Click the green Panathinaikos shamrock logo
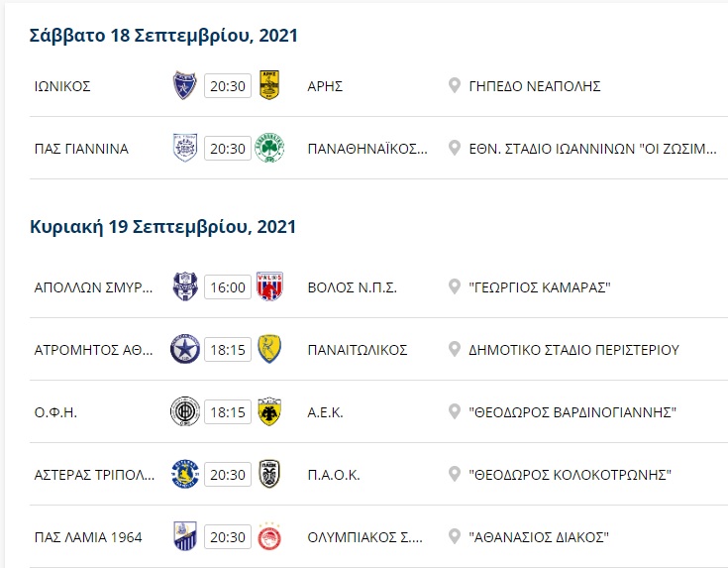Screen dimensions: 728x568 pos(268,148)
